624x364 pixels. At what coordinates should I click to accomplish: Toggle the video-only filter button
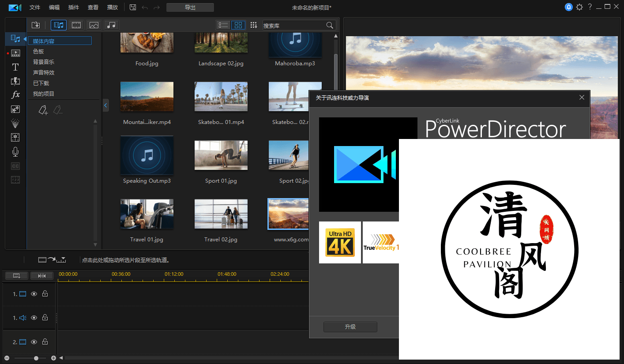click(x=76, y=25)
